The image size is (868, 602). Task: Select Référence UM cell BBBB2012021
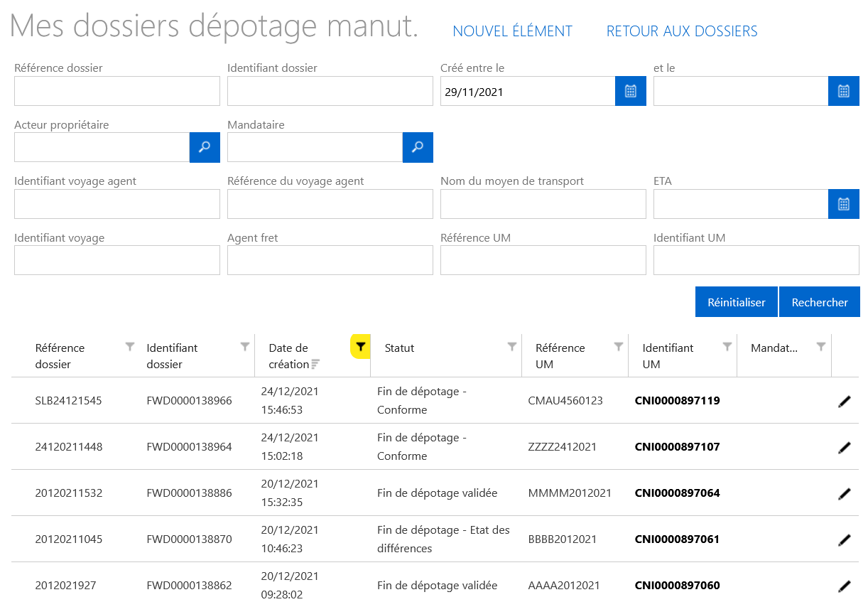pyautogui.click(x=563, y=539)
